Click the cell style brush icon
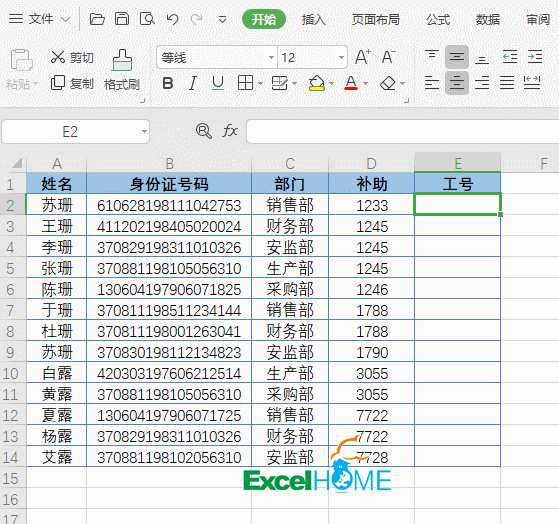The width and height of the screenshot is (559, 524). pyautogui.click(x=279, y=83)
